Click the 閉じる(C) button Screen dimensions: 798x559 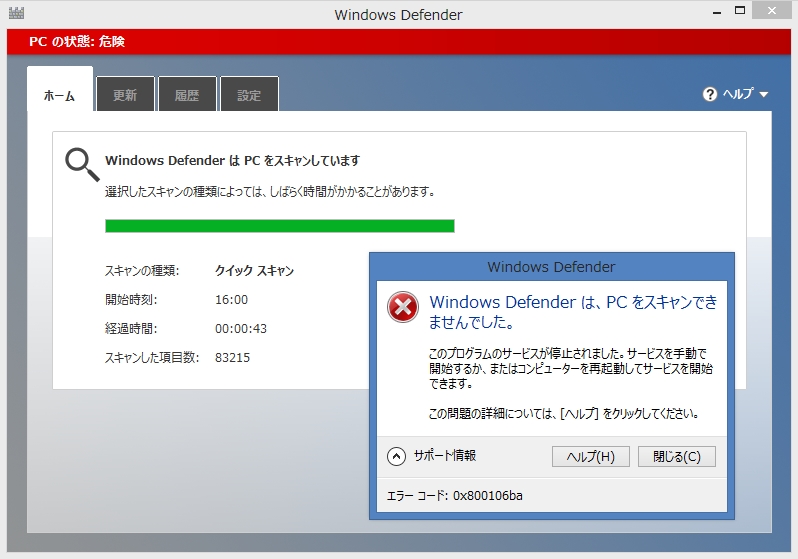point(677,457)
